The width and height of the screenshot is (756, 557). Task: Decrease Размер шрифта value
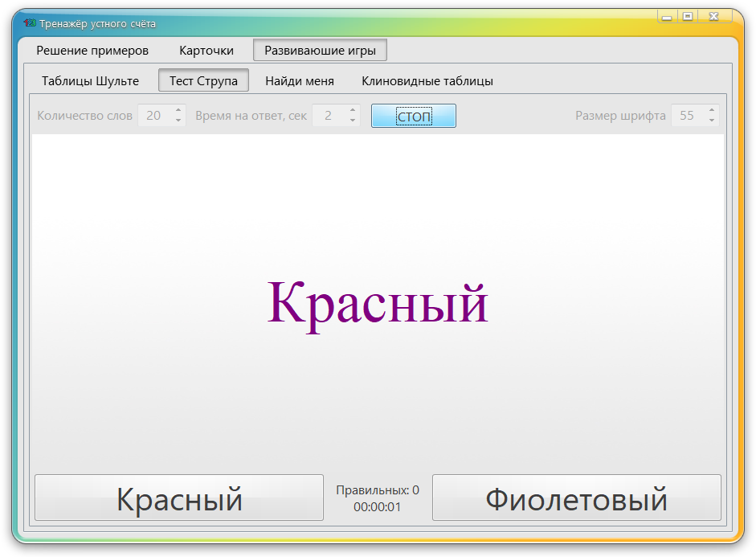710,120
